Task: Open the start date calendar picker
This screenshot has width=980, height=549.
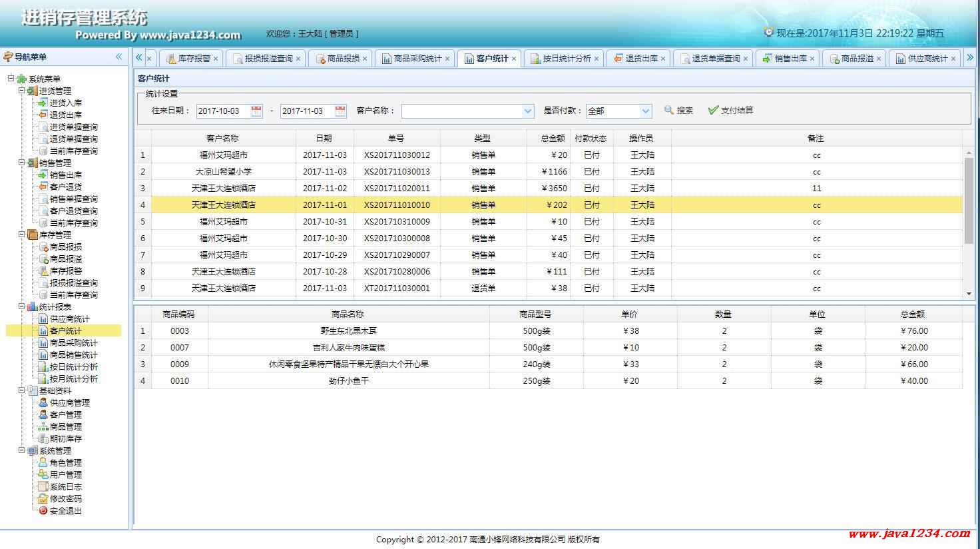Action: pyautogui.click(x=256, y=111)
